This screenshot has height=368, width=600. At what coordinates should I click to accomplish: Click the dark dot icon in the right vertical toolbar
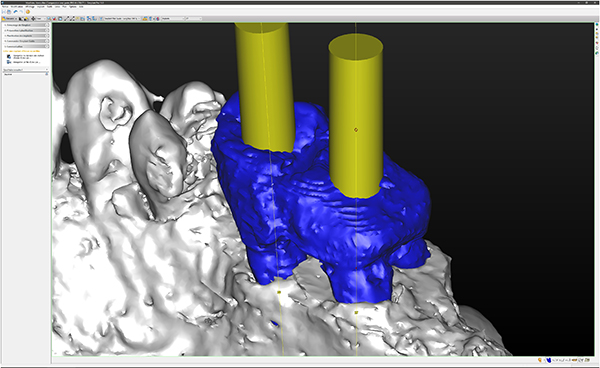click(597, 29)
